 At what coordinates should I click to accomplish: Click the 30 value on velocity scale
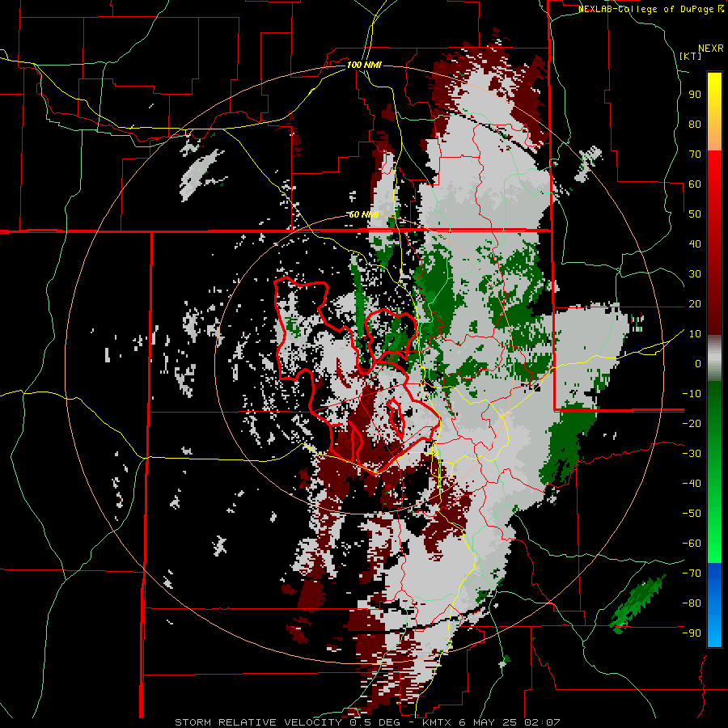695,274
